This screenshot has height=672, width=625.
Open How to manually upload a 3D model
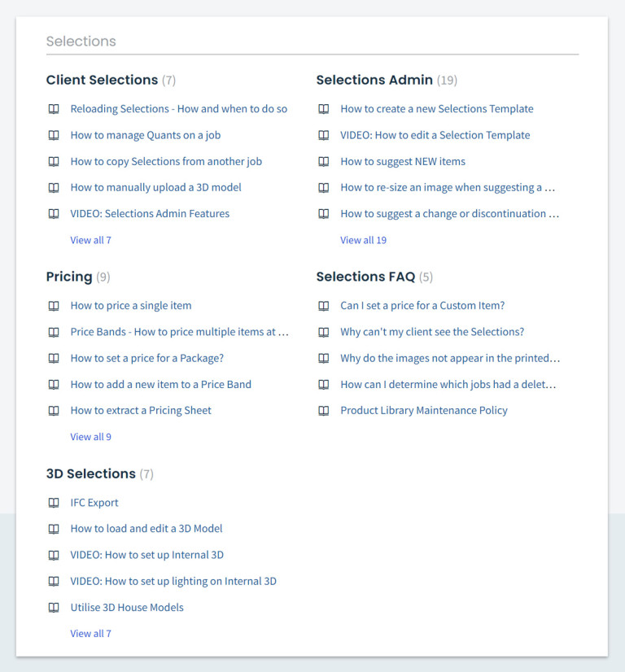point(155,187)
